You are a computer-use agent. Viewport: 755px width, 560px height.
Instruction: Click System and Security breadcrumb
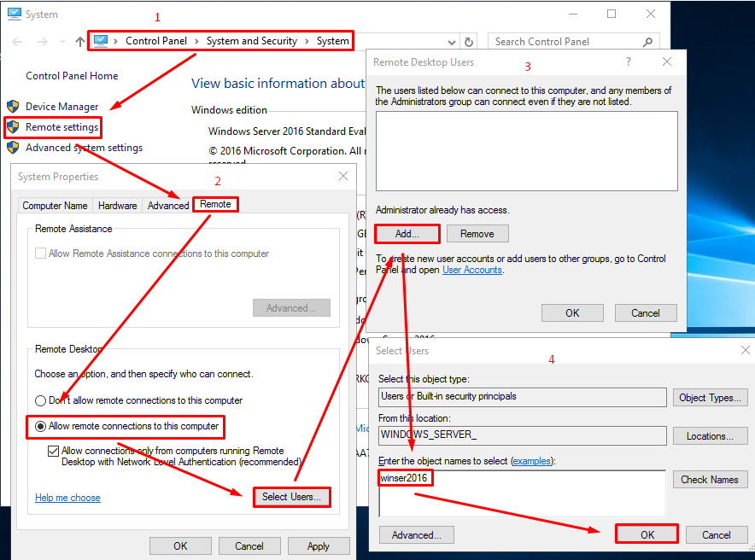[252, 41]
